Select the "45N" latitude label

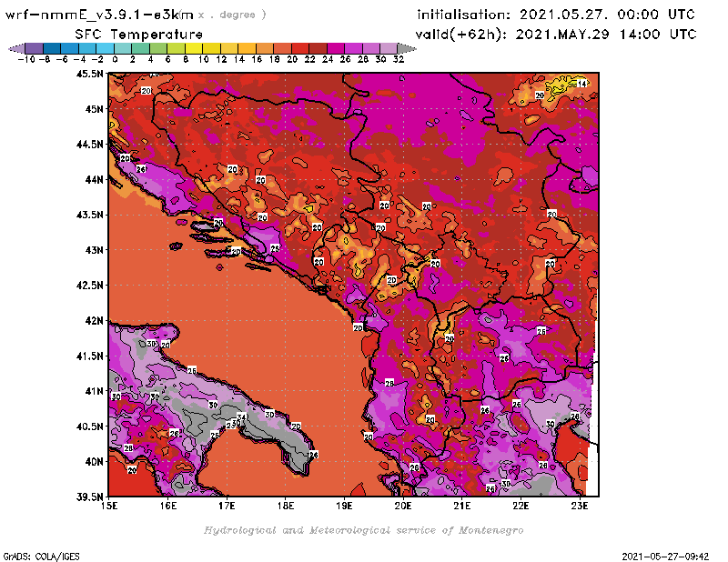point(95,109)
